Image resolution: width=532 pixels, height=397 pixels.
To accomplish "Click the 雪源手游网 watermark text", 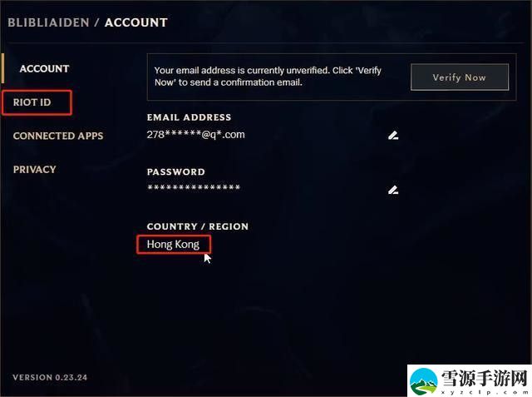I will pyautogui.click(x=484, y=379).
